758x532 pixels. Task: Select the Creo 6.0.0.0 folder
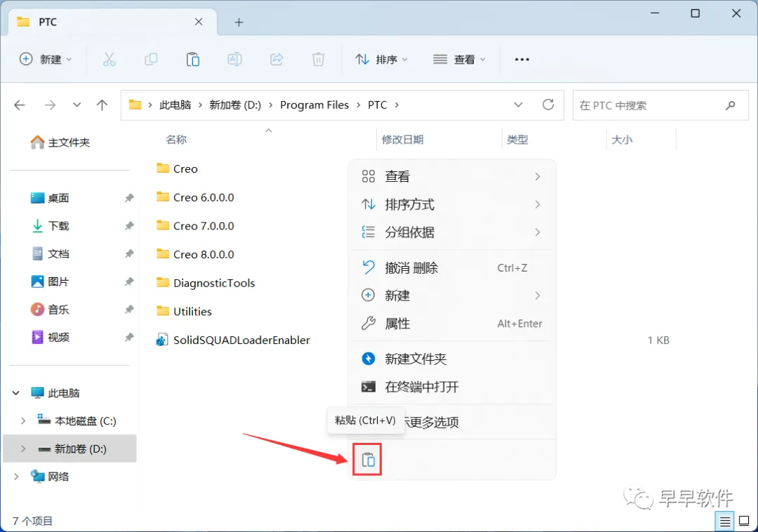coord(195,197)
